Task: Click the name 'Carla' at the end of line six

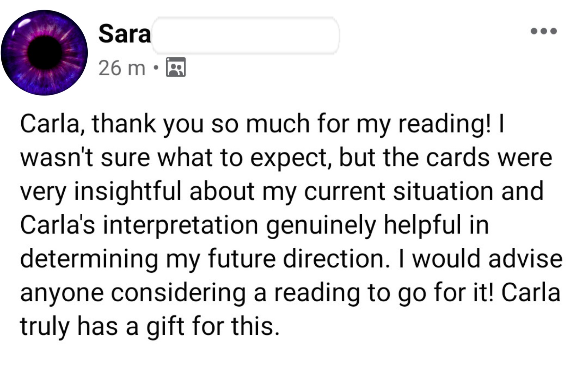Action: click(x=531, y=292)
